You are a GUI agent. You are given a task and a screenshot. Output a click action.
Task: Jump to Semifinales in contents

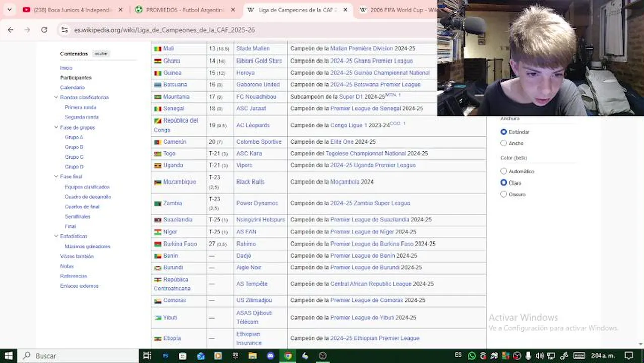coord(78,217)
